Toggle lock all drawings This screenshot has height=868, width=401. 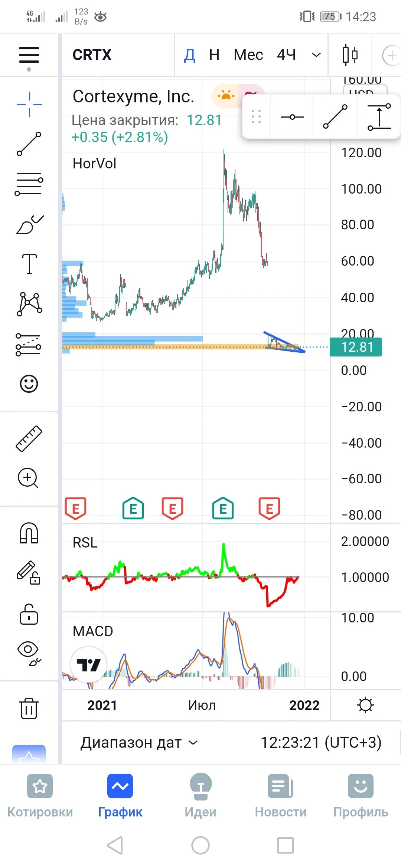coord(29,614)
